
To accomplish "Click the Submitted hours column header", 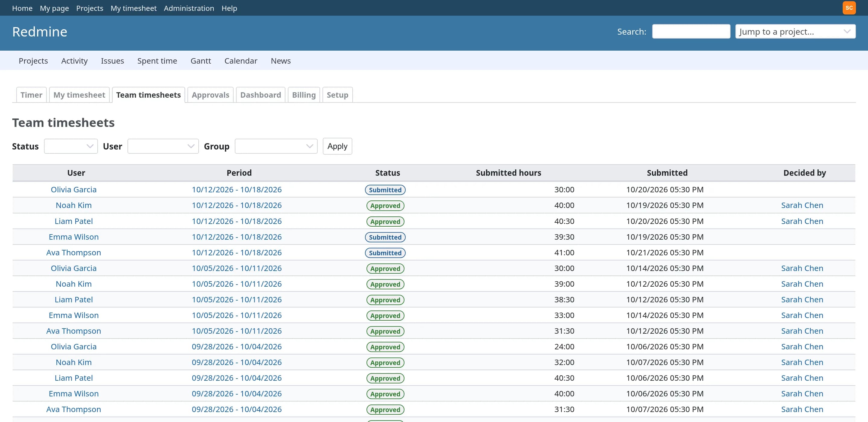I will (x=508, y=173).
